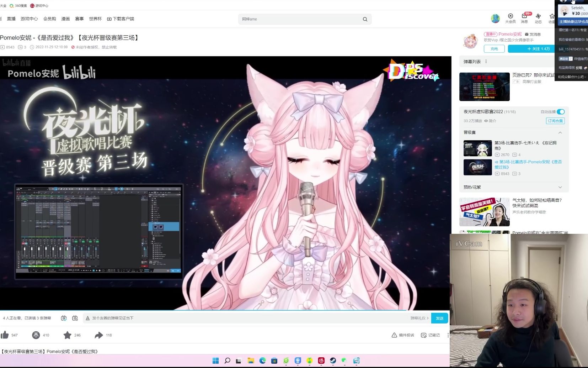Open the 页游已死 ad thumbnail
This screenshot has width=588, height=368.
coord(484,87)
